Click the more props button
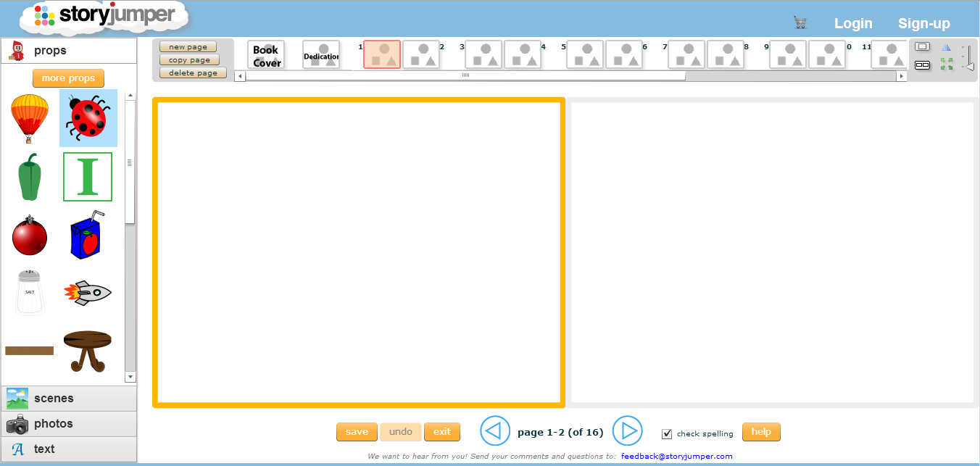The width and height of the screenshot is (980, 466). tap(68, 78)
